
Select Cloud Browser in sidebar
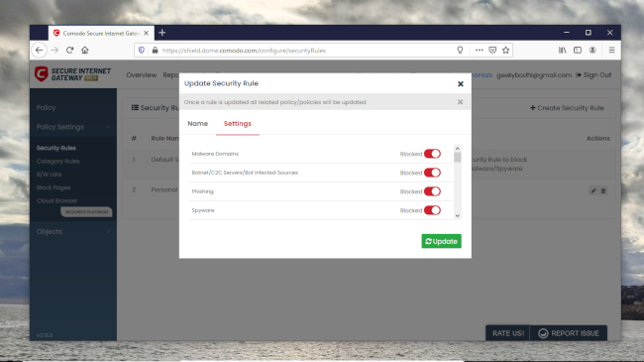pos(56,200)
